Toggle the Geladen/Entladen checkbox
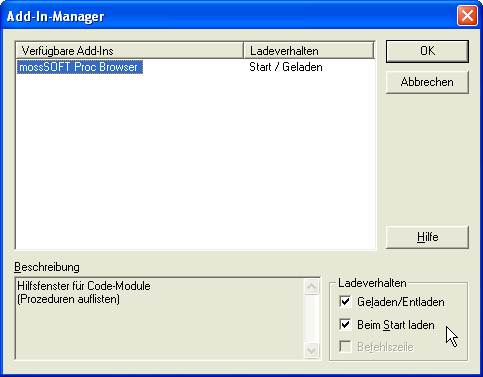Image resolution: width=483 pixels, height=377 pixels. (345, 302)
